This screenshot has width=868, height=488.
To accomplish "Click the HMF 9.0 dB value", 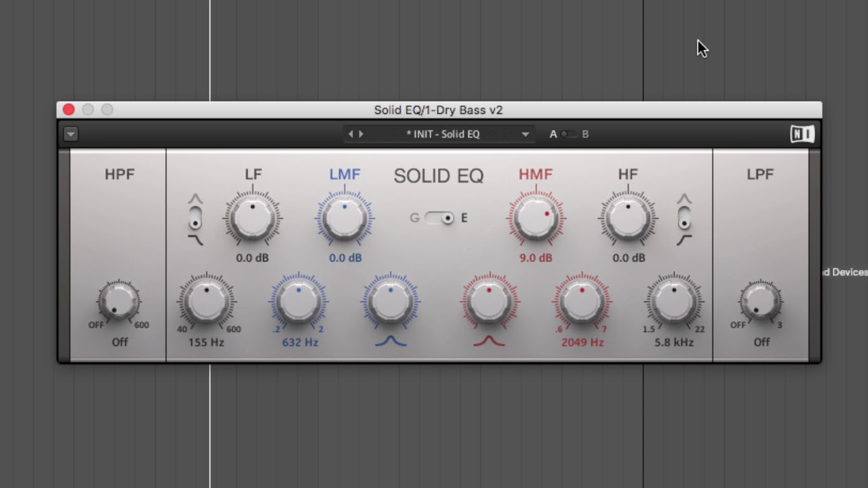I will click(536, 258).
